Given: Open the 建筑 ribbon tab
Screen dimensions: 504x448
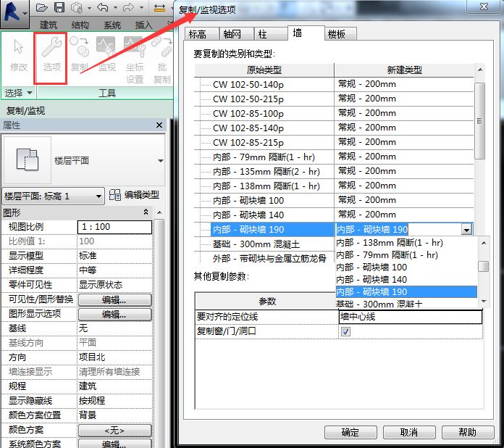Looking at the screenshot, I should point(49,25).
